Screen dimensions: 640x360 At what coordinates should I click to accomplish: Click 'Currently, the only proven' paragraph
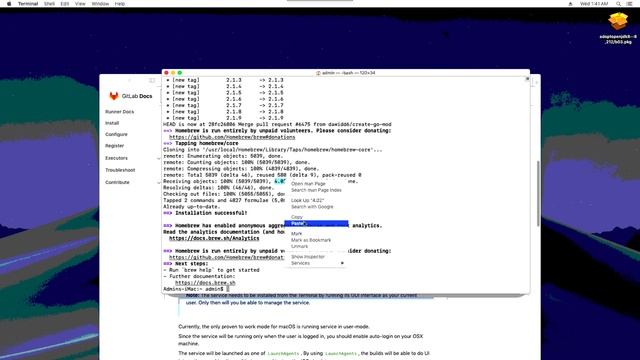(274, 327)
